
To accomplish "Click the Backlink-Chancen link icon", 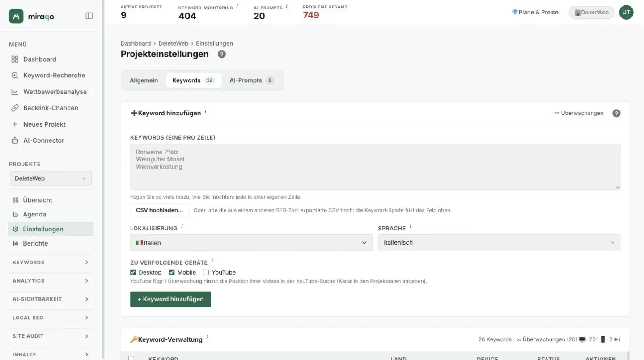I will 15,108.
